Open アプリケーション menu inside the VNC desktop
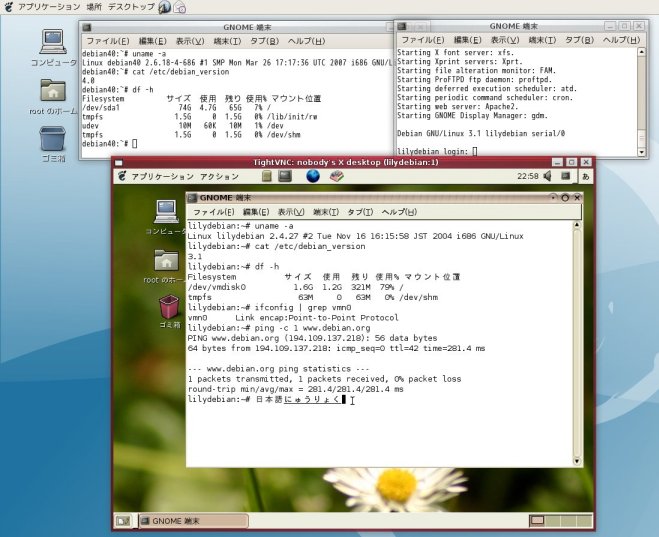659x537 pixels. tap(163, 176)
